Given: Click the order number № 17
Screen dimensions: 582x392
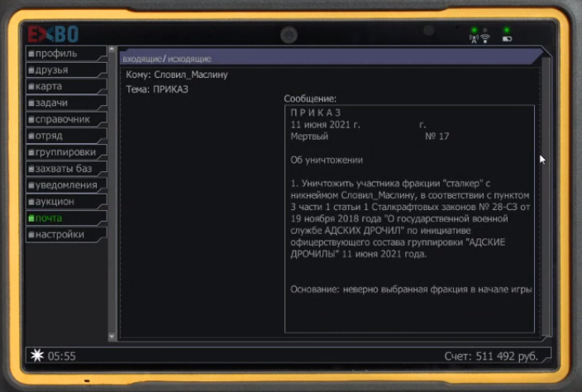Looking at the screenshot, I should (436, 136).
